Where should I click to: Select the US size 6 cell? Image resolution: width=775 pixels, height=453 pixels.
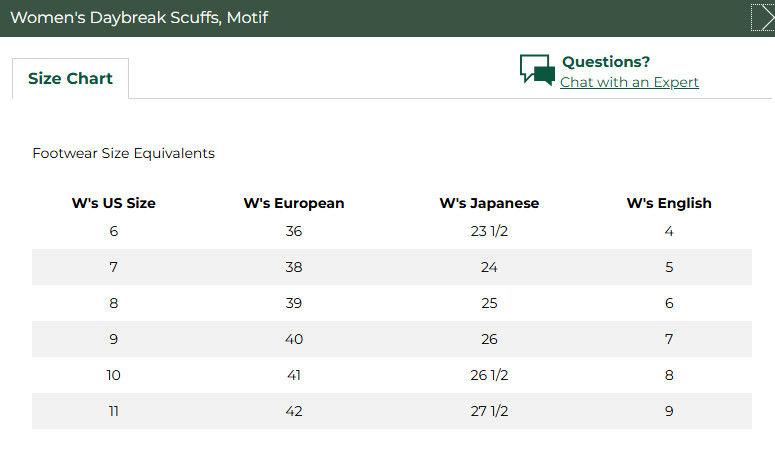pos(114,231)
